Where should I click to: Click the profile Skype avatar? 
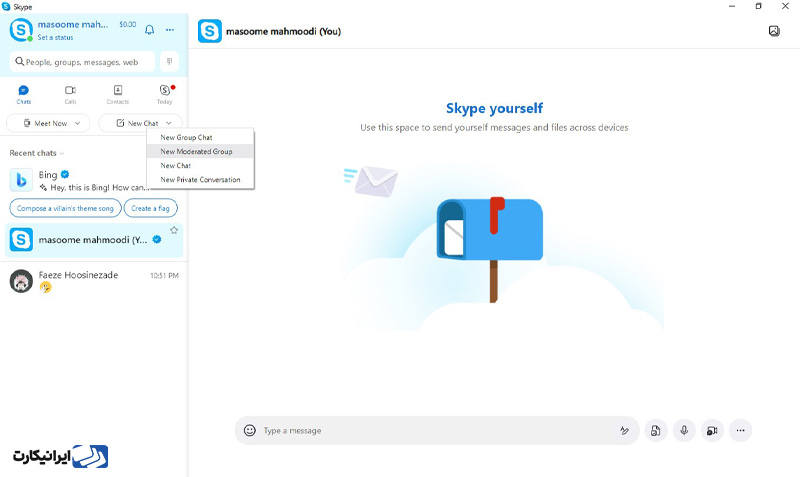(x=21, y=30)
